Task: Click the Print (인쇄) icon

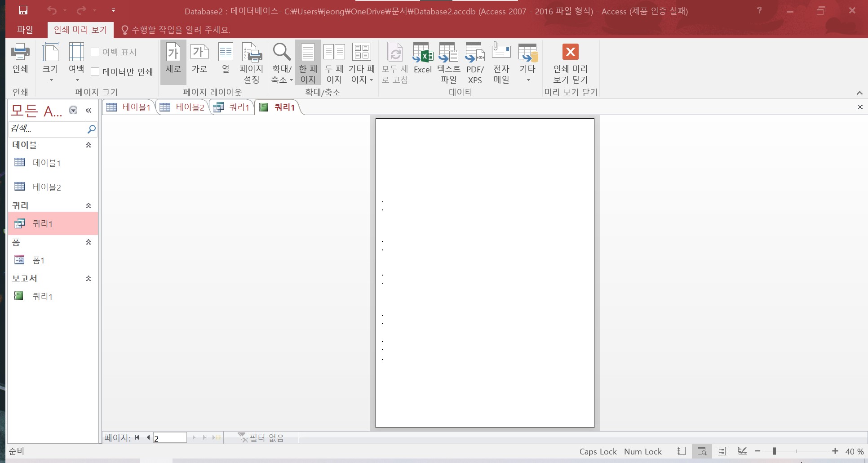Action: (x=20, y=58)
